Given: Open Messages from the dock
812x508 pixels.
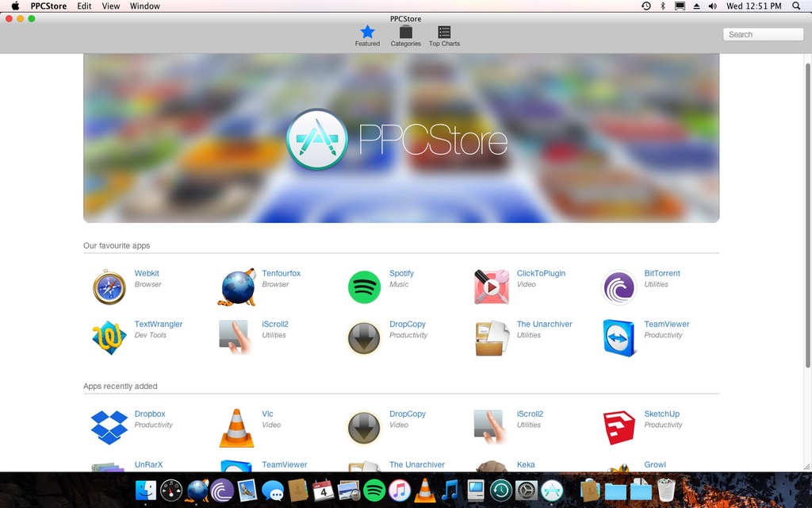Looking at the screenshot, I should pos(273,490).
